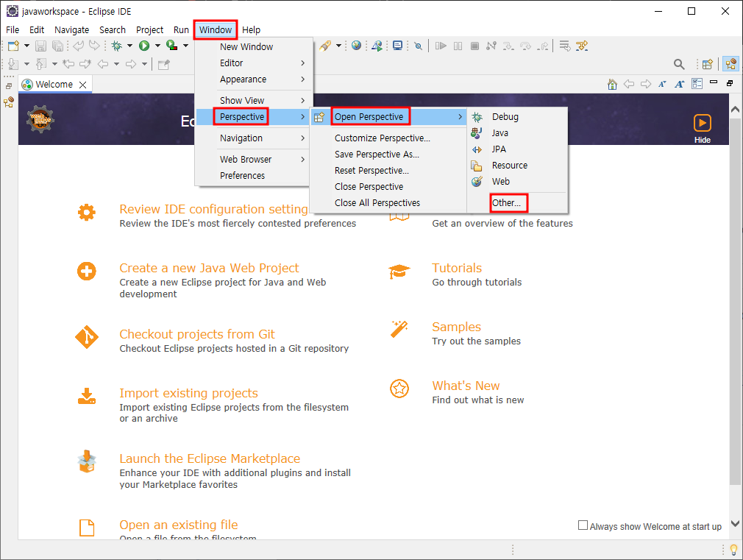The height and width of the screenshot is (560, 743).
Task: Open the Web Browser globe icon
Action: click(356, 46)
